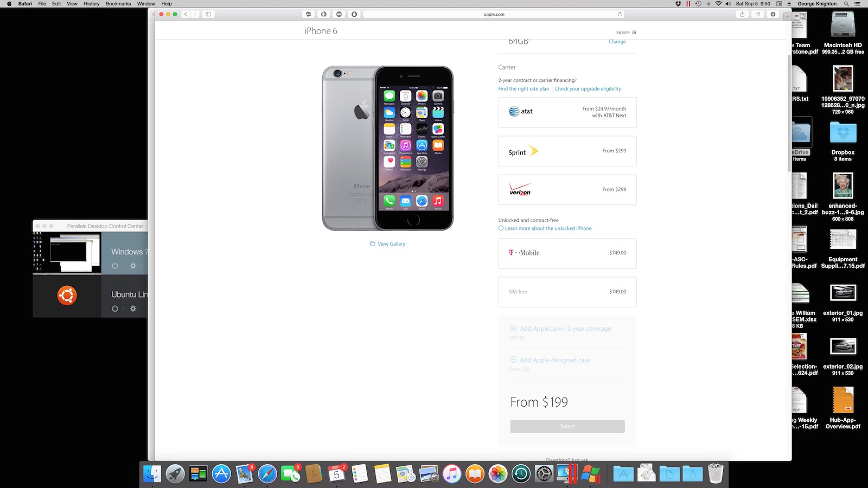Open the Dropbox menu bar icon

click(678, 4)
